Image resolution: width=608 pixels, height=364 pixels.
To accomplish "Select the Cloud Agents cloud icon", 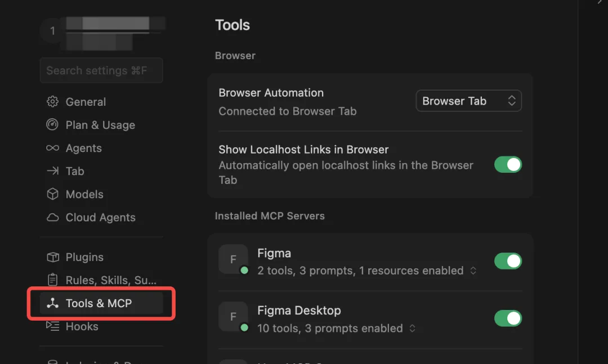I will pyautogui.click(x=52, y=217).
